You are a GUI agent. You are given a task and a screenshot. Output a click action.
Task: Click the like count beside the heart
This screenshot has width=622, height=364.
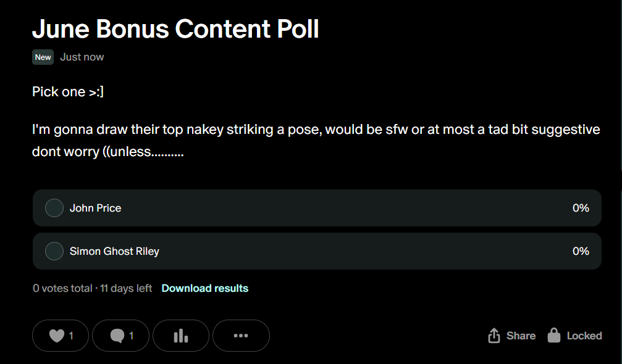pyautogui.click(x=71, y=336)
